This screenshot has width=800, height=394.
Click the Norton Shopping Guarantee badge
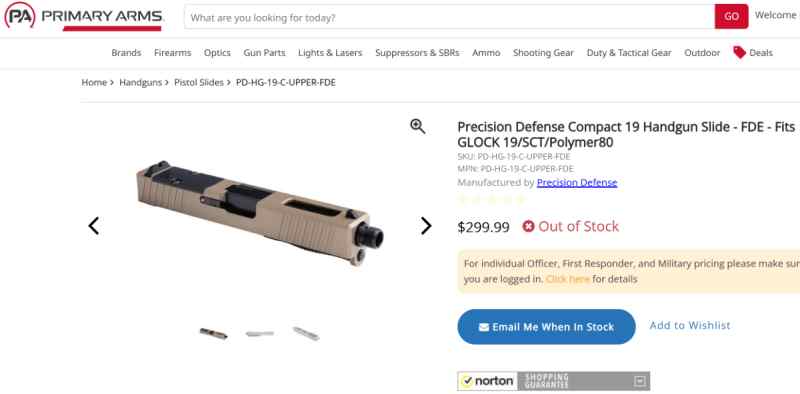(554, 381)
